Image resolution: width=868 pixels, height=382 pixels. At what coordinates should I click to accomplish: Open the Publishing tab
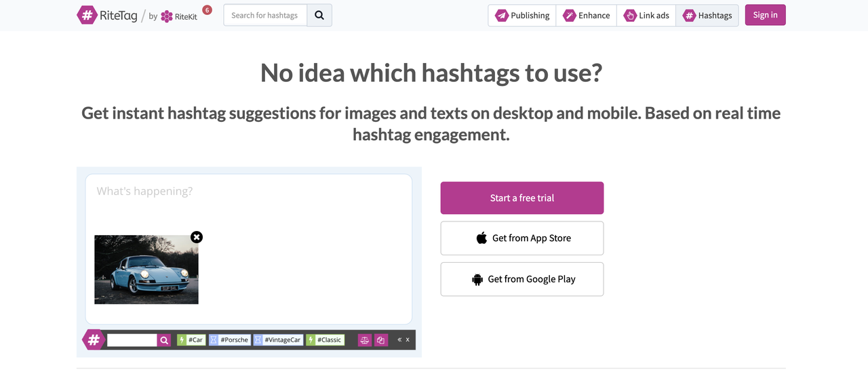click(522, 16)
